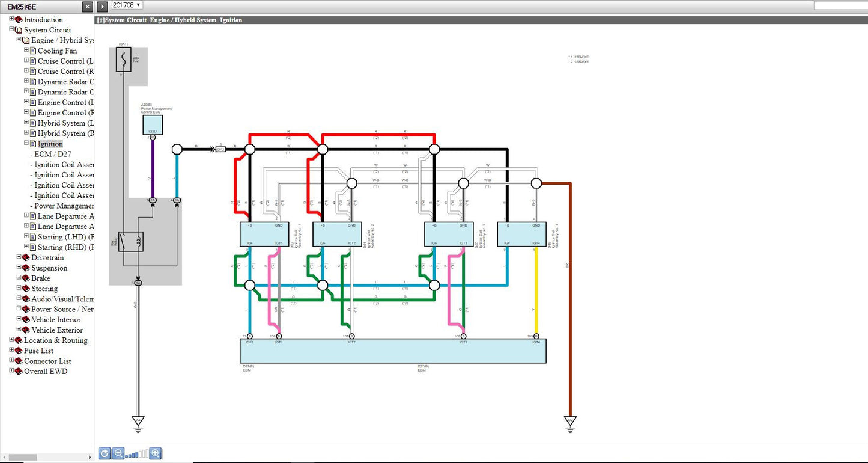Open the Connector List section

coord(47,361)
